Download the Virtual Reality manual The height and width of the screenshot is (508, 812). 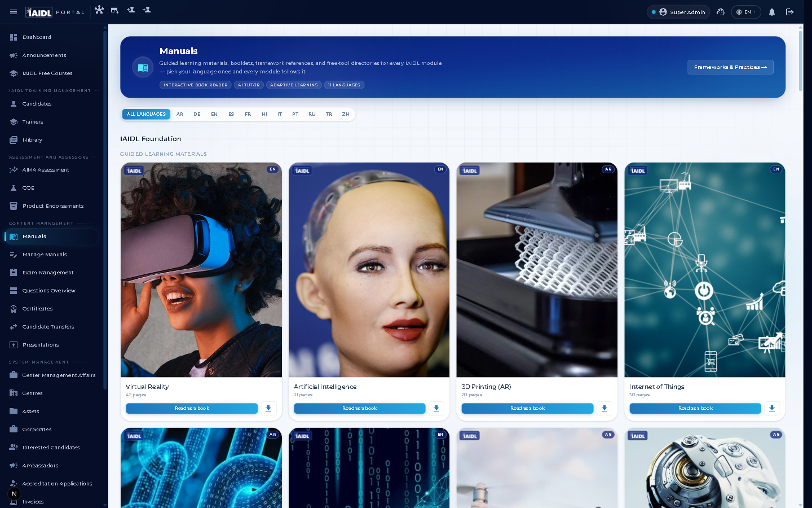tap(268, 408)
